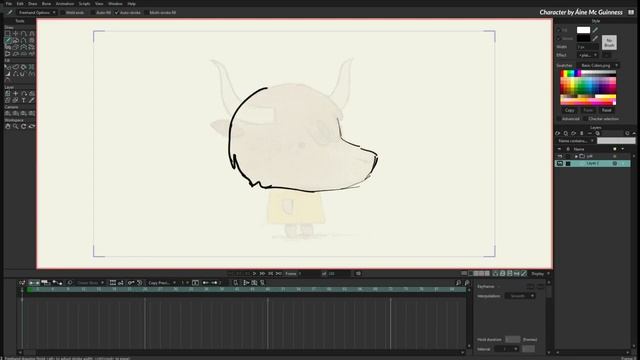The width and height of the screenshot is (640, 360).
Task: Select the layer Text tool
Action: 24,100
